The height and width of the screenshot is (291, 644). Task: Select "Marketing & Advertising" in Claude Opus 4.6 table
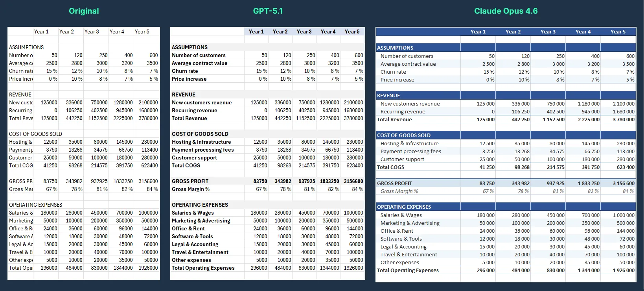point(410,223)
